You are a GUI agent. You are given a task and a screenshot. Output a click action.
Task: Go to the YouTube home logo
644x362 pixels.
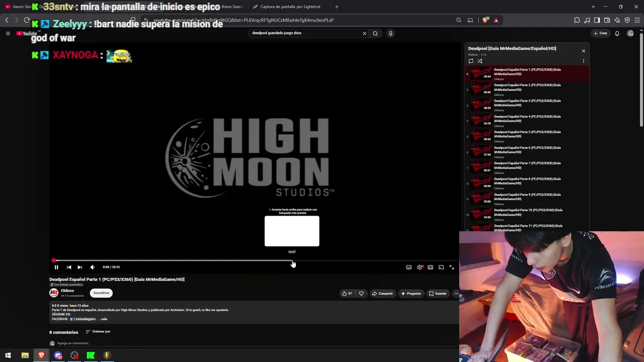pos(27,34)
